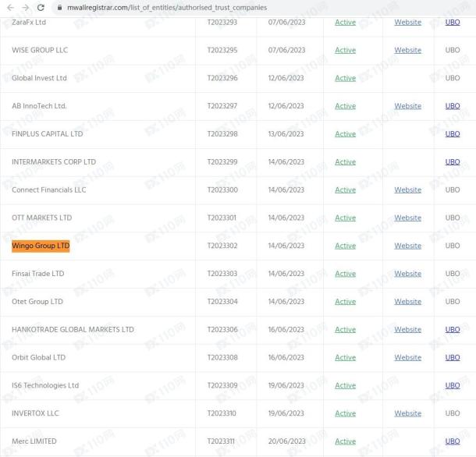Open Website link for Orbit Global LTD
The height and width of the screenshot is (457, 476).
click(x=407, y=358)
